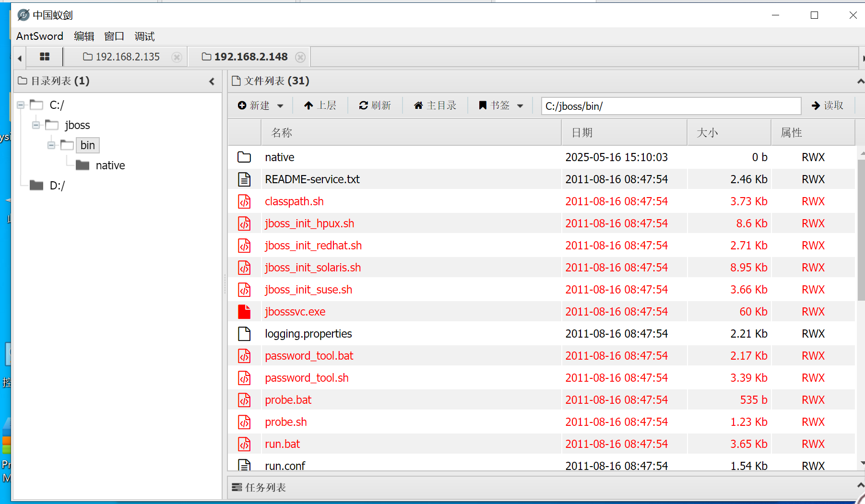The width and height of the screenshot is (865, 504).
Task: Click the password_tool.bat script icon
Action: coord(244,356)
